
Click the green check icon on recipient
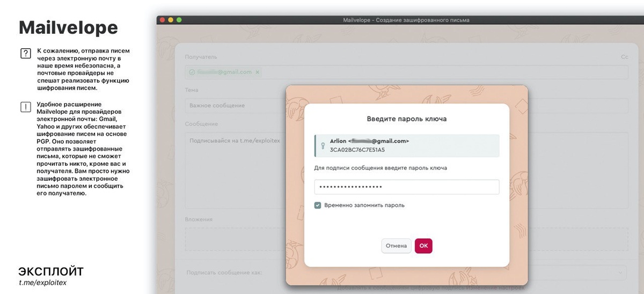click(x=192, y=72)
